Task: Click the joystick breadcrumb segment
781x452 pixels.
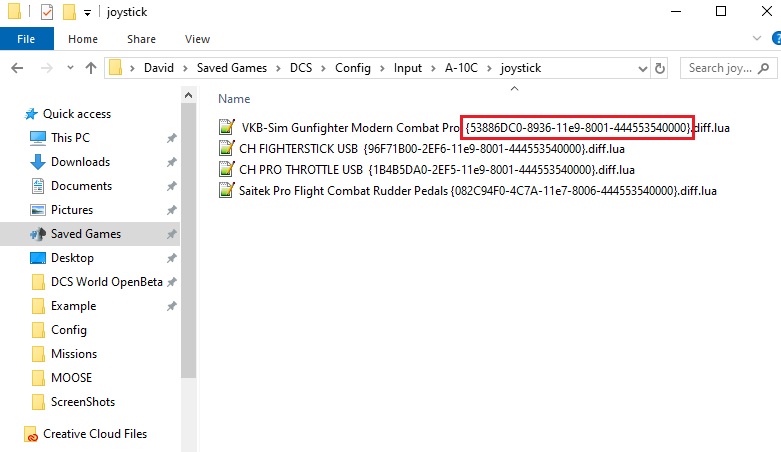Action: point(521,68)
